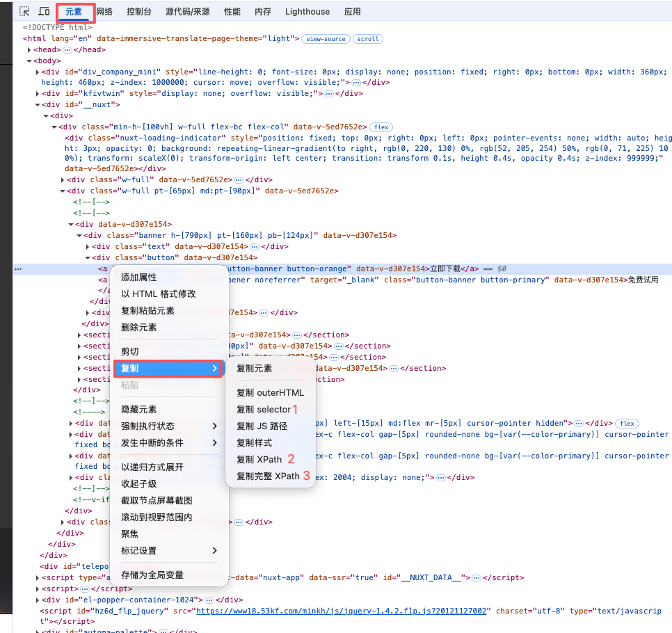The width and height of the screenshot is (672, 633).
Task: Open the 发生中断的条件 submenu
Action: [x=169, y=442]
